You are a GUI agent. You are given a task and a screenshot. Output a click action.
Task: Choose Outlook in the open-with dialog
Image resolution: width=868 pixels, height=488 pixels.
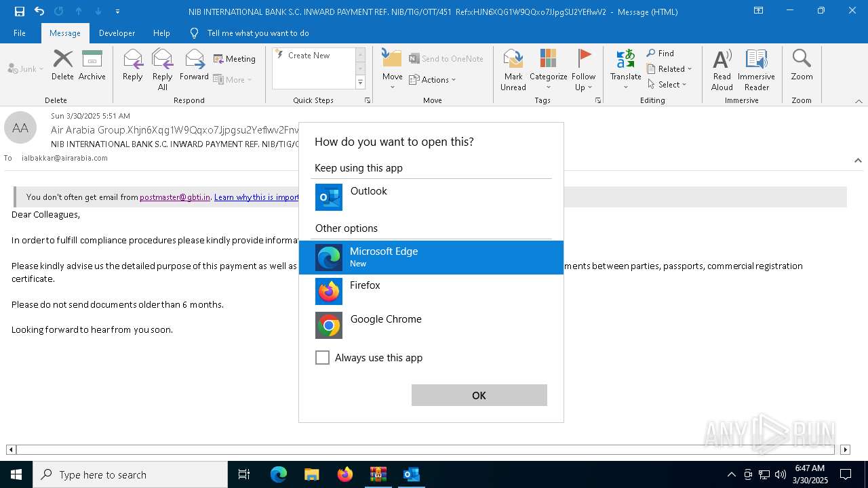(x=431, y=197)
